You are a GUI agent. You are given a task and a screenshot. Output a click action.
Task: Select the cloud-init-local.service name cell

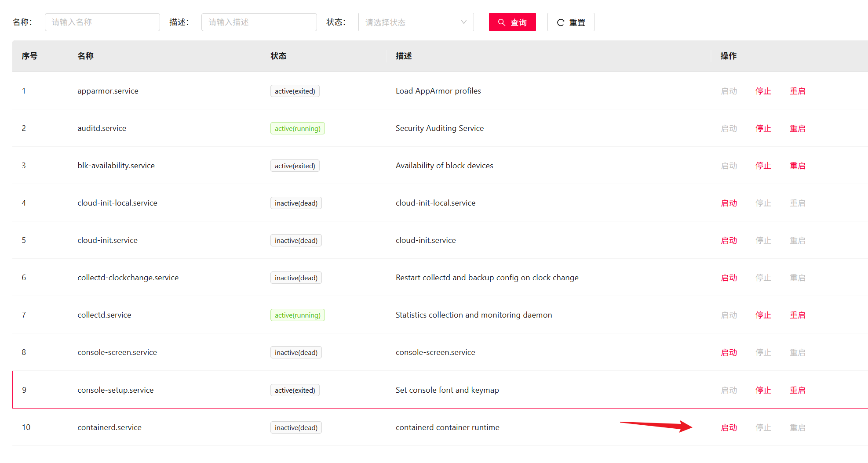pyautogui.click(x=117, y=203)
